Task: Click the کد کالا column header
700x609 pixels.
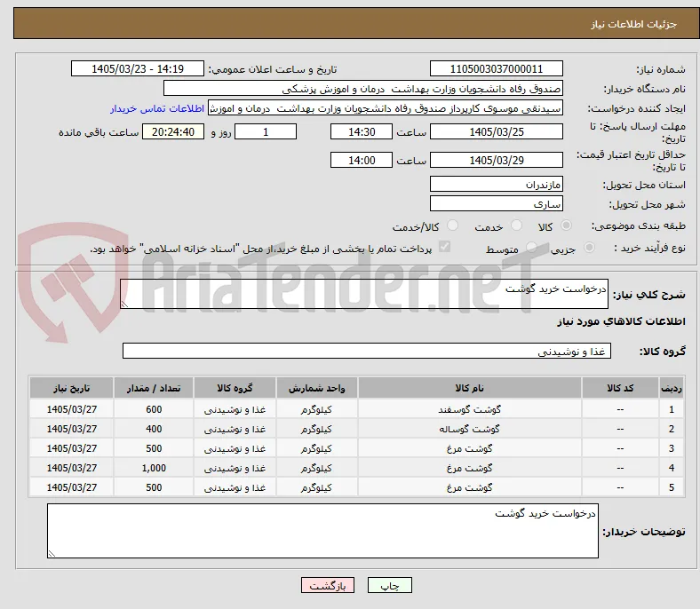Action: pos(620,388)
